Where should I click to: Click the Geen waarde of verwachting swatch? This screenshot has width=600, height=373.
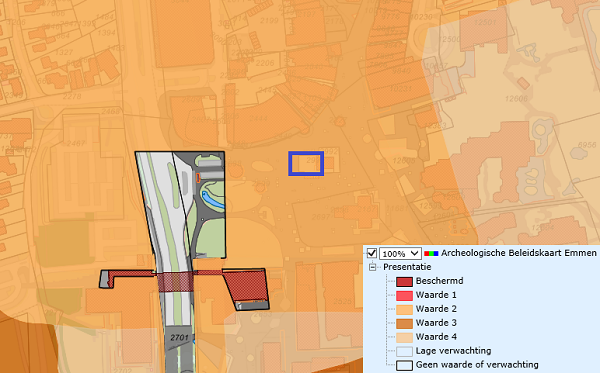404,365
